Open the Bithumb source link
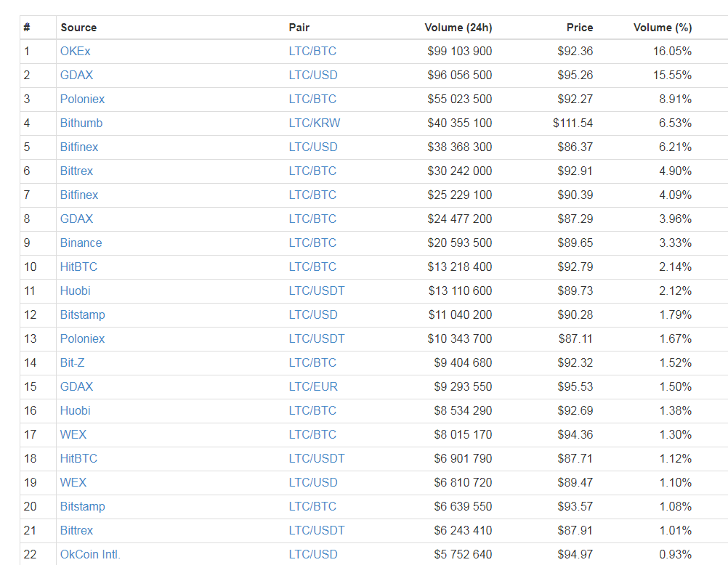The width and height of the screenshot is (728, 565). coord(81,123)
